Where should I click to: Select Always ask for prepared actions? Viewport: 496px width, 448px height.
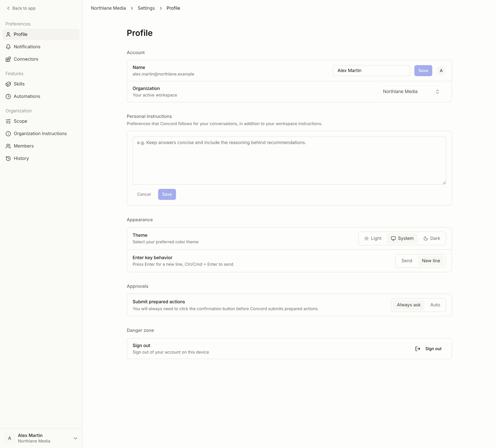tap(409, 305)
